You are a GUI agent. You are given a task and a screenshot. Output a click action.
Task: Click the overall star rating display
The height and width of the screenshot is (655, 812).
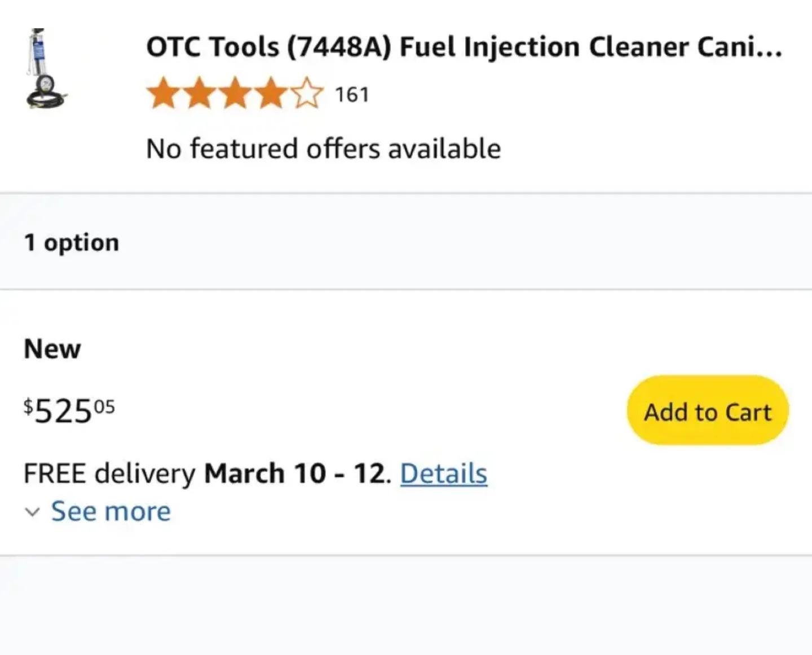(235, 93)
